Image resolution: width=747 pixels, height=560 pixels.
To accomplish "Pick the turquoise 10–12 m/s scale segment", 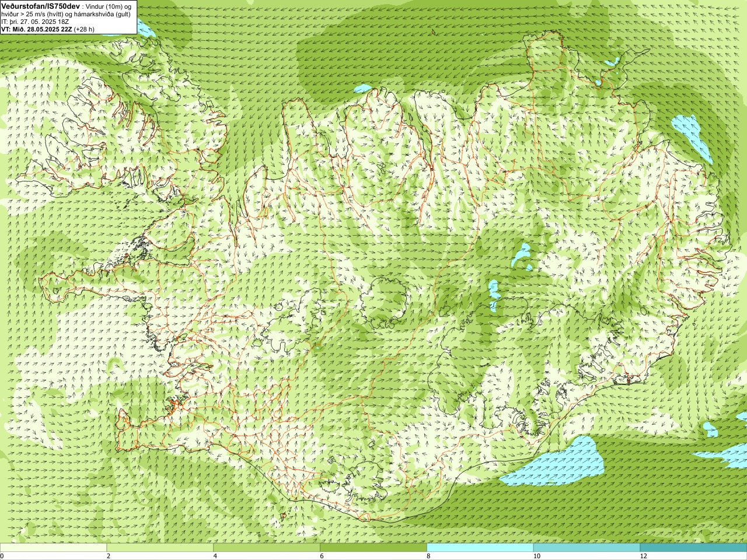I will [587, 548].
